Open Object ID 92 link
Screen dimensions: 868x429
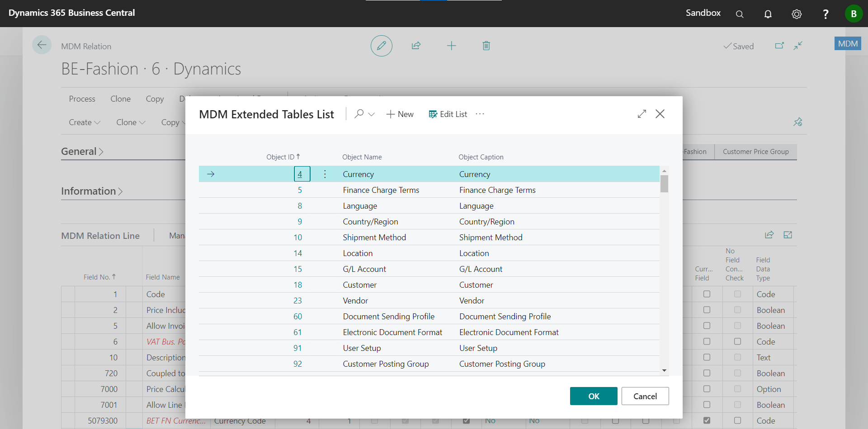tap(297, 364)
